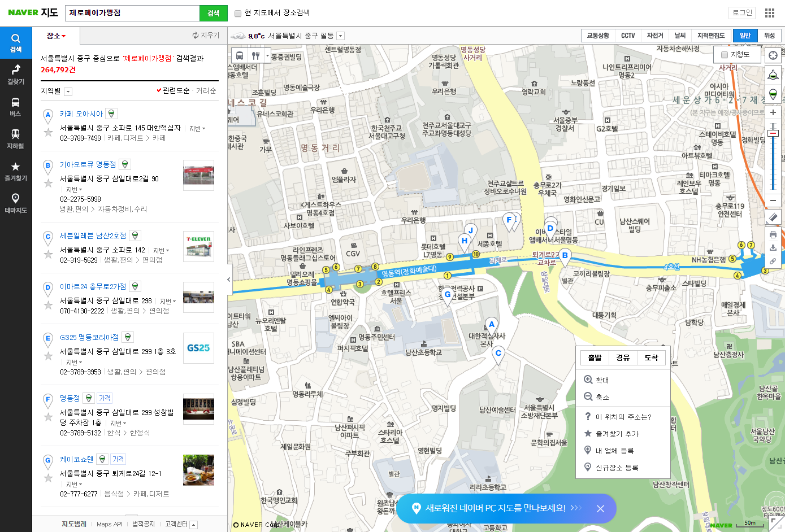Viewport: 785px width, 532px height.
Task: Click the street view icon next to 기아오토큐 명동점
Action: (124, 164)
